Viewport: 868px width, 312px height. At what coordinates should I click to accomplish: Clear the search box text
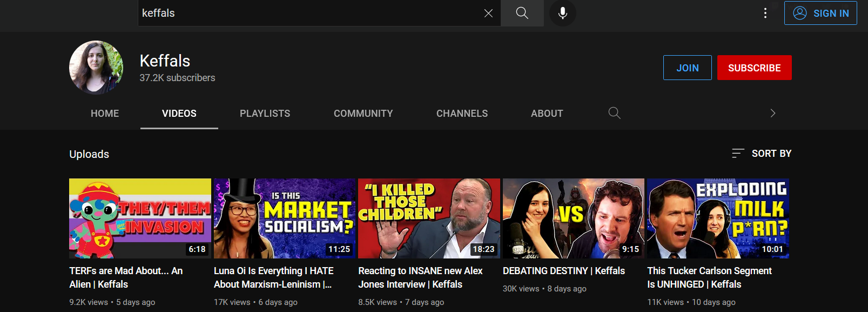point(488,14)
